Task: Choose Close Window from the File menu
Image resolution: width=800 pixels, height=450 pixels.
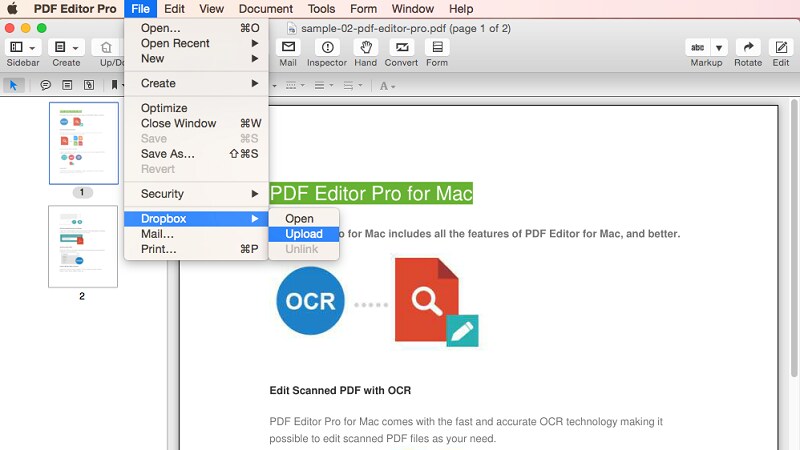Action: point(196,123)
